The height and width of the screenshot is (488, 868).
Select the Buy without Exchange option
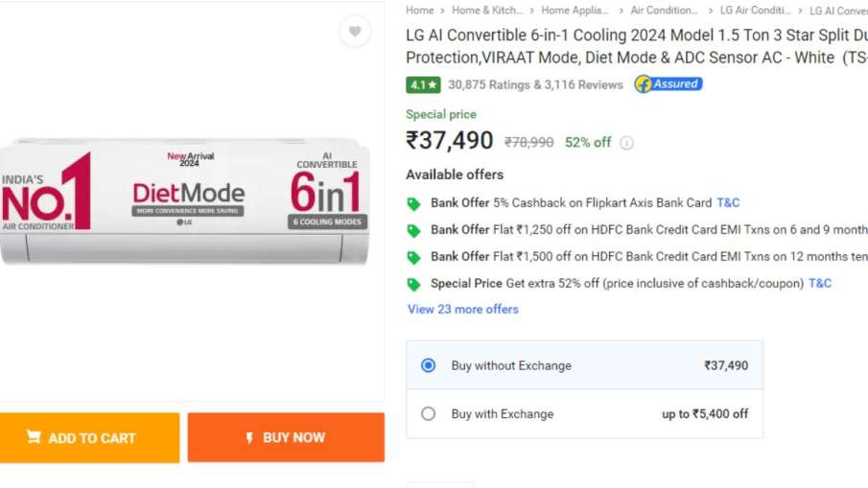pyautogui.click(x=429, y=365)
